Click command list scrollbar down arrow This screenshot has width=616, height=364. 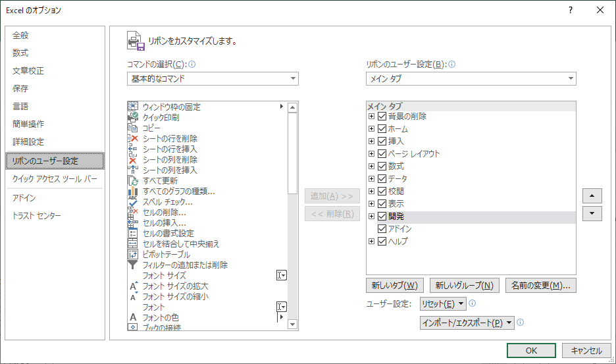[x=292, y=325]
